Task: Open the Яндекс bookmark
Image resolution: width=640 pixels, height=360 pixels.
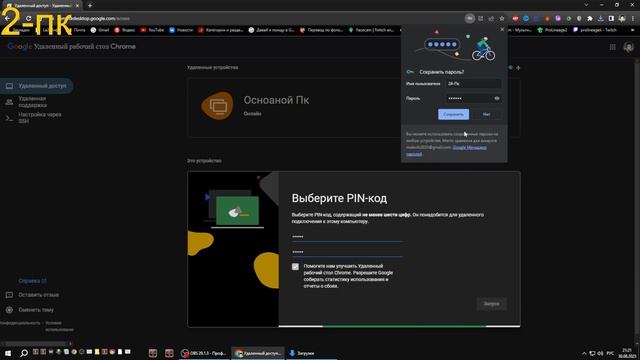Action: 124,30
